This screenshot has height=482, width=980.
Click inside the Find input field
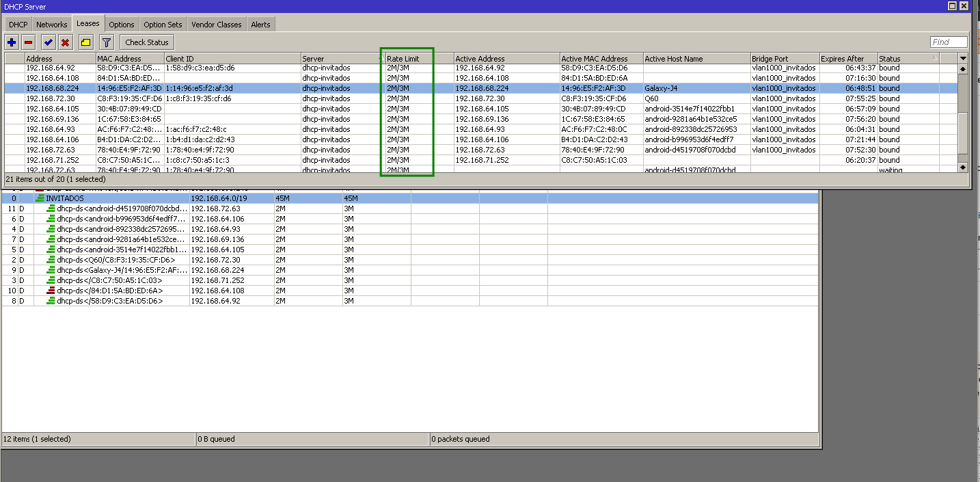point(948,42)
